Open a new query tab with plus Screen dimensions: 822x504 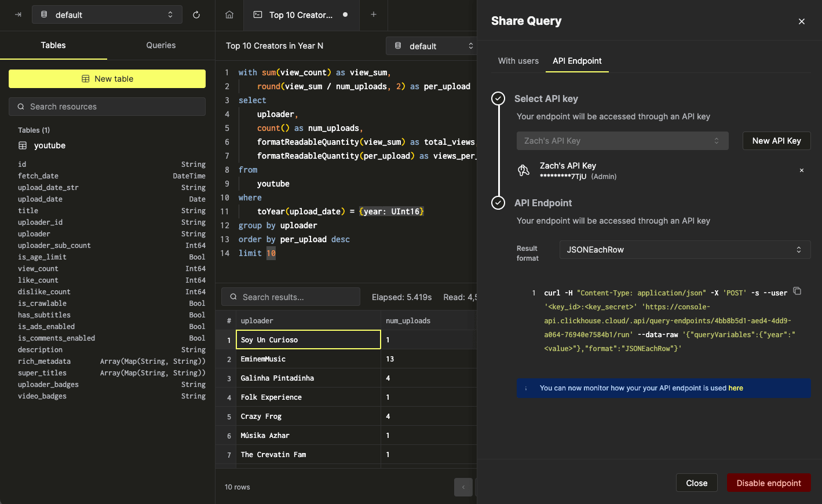point(374,14)
